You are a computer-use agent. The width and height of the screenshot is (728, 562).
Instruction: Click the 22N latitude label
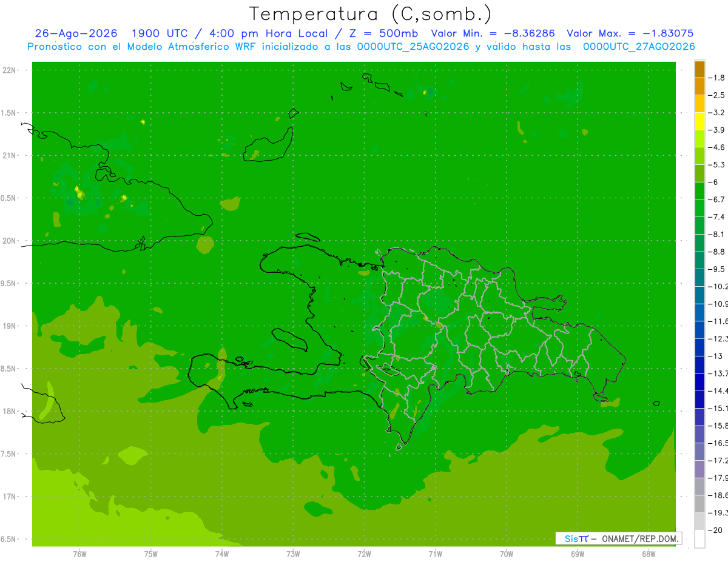9,70
